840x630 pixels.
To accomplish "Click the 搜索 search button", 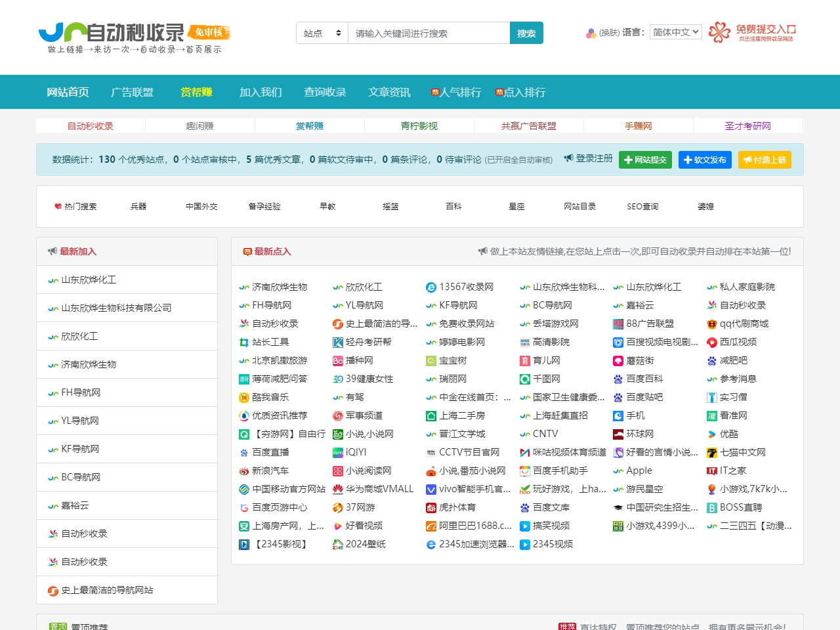I will pos(526,33).
